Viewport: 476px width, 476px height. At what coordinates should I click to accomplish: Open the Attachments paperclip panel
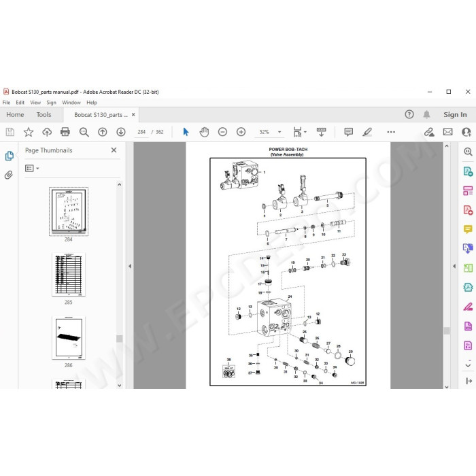(x=9, y=175)
